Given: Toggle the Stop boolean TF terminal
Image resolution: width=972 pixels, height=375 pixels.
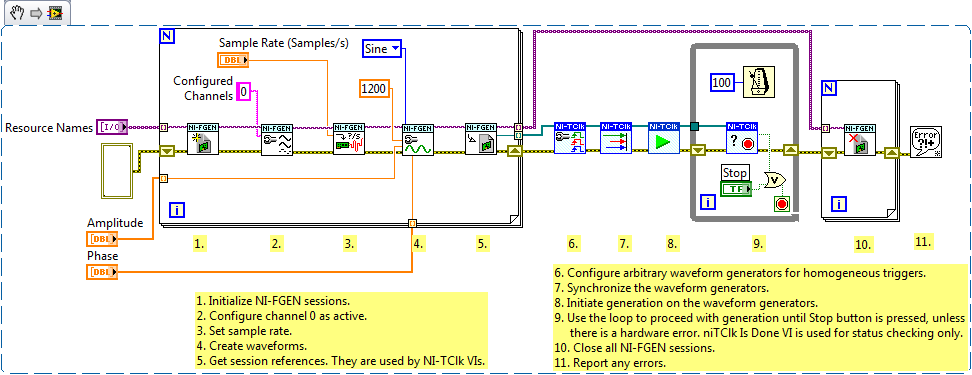Looking at the screenshot, I should coord(736,188).
